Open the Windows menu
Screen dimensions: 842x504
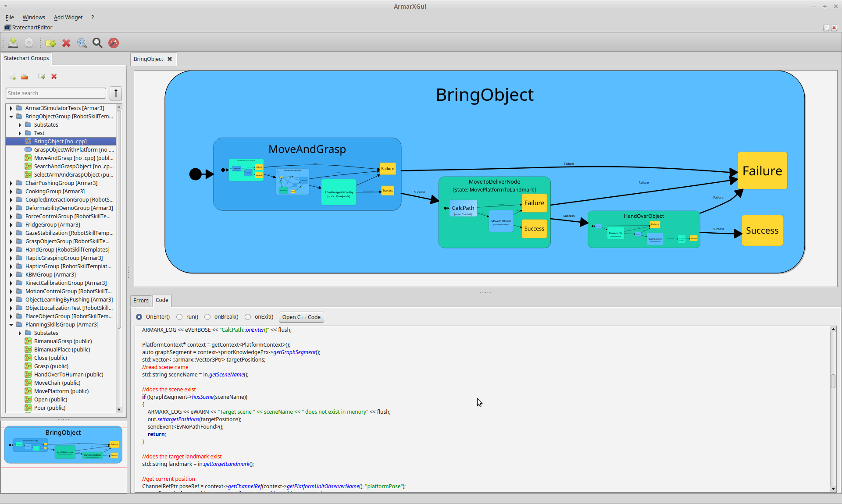click(x=34, y=17)
